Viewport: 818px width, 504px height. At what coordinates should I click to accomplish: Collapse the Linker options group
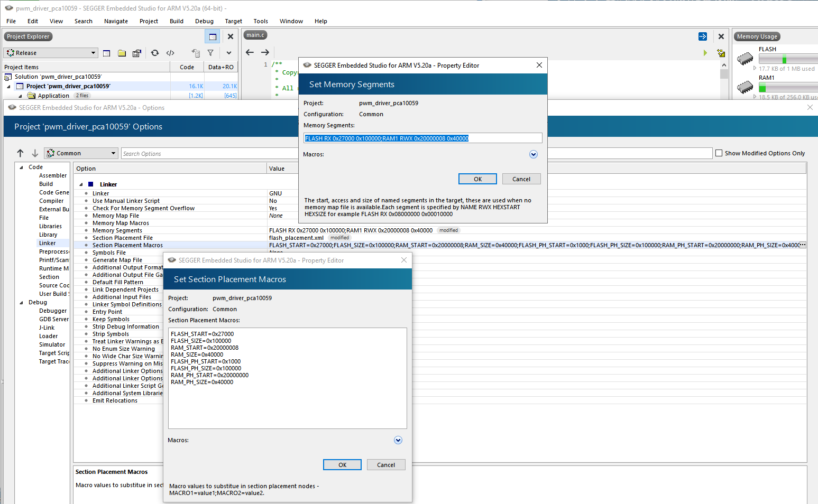tap(81, 184)
